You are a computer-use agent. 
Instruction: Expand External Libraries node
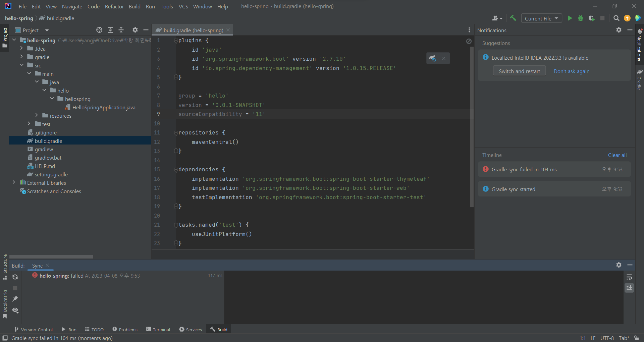coord(14,182)
